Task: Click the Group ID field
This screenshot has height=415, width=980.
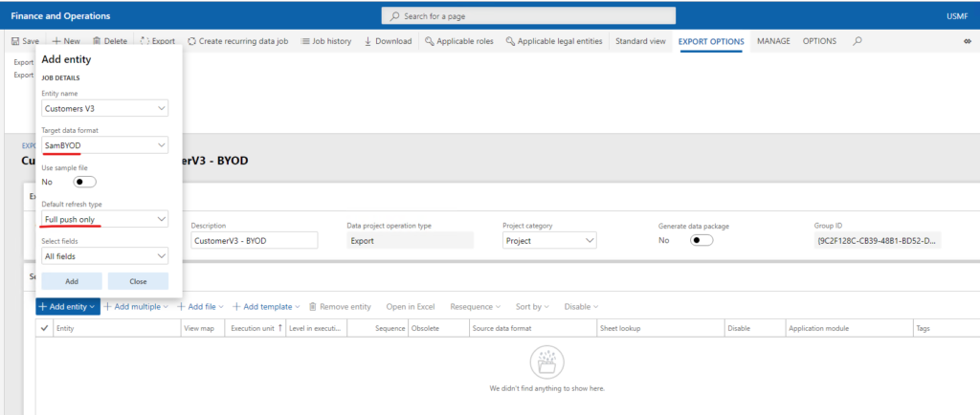Action: (x=878, y=240)
